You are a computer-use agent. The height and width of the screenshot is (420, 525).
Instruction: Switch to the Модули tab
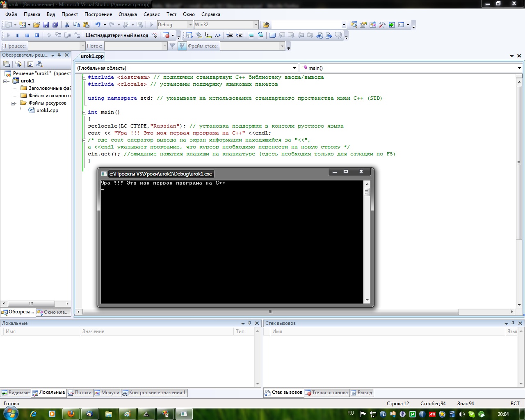107,393
